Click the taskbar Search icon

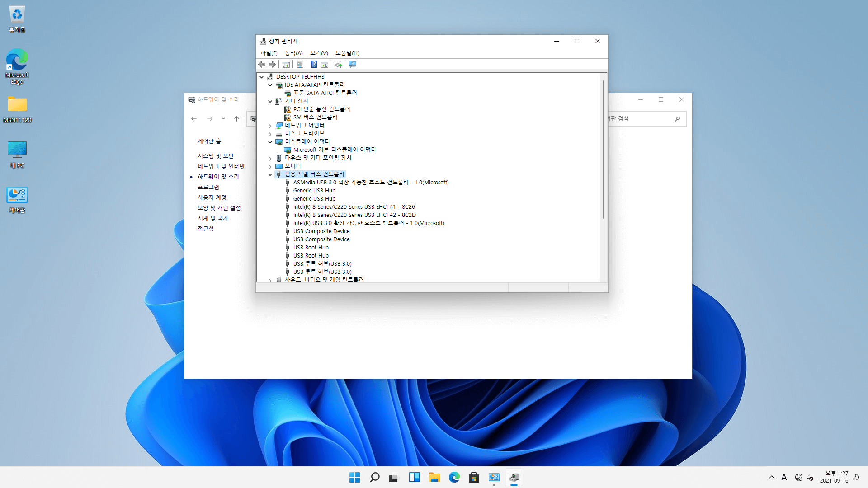pyautogui.click(x=375, y=477)
